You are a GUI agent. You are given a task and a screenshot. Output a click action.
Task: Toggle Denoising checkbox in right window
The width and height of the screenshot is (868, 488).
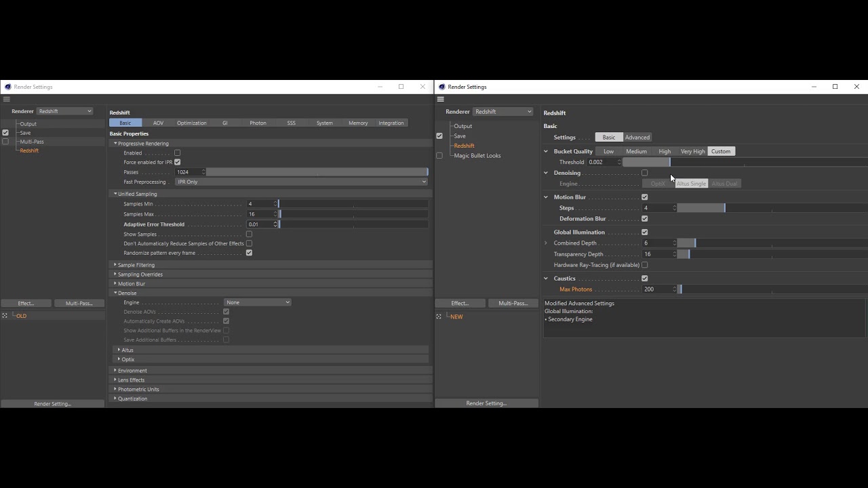645,173
